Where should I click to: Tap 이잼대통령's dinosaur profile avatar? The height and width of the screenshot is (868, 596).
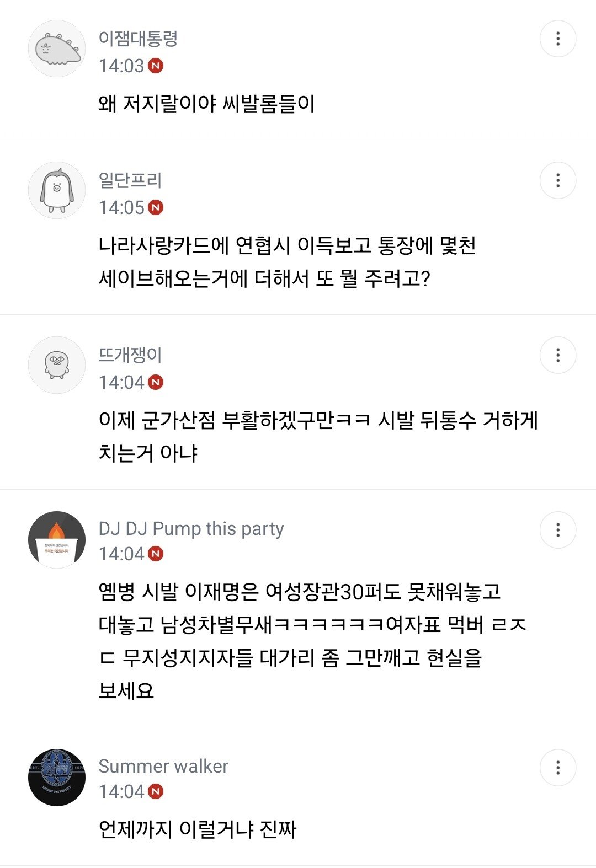(x=57, y=49)
